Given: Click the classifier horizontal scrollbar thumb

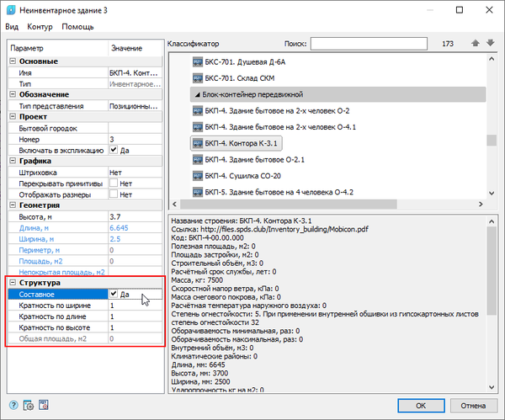Looking at the screenshot, I should pyautogui.click(x=288, y=205).
